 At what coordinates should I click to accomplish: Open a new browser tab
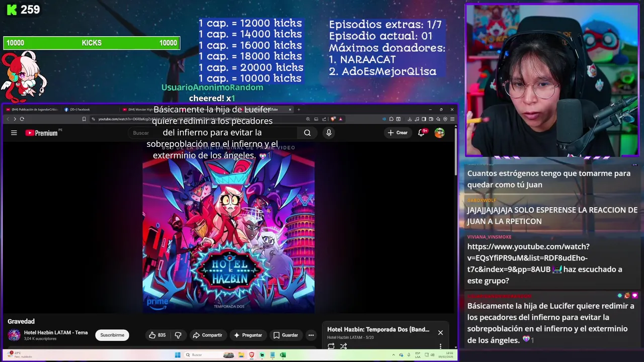click(298, 109)
